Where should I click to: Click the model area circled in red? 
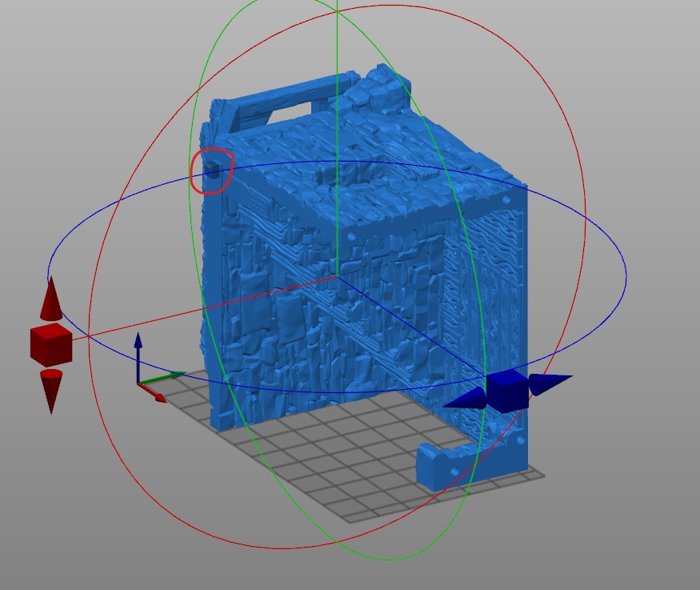coord(211,171)
